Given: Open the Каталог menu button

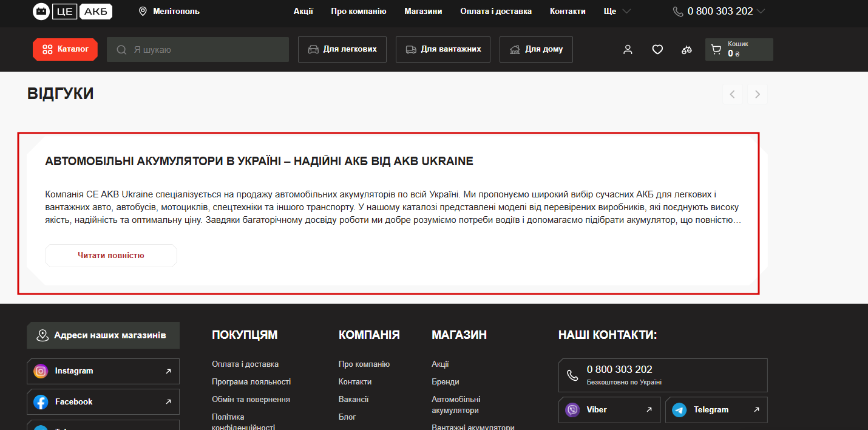Looking at the screenshot, I should pyautogui.click(x=65, y=49).
